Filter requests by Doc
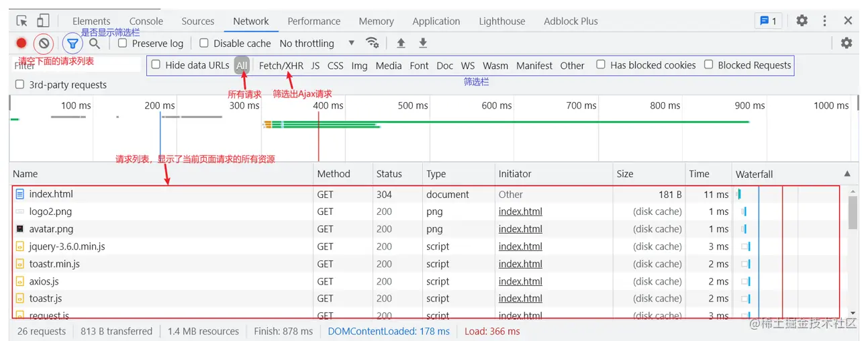 pos(445,65)
